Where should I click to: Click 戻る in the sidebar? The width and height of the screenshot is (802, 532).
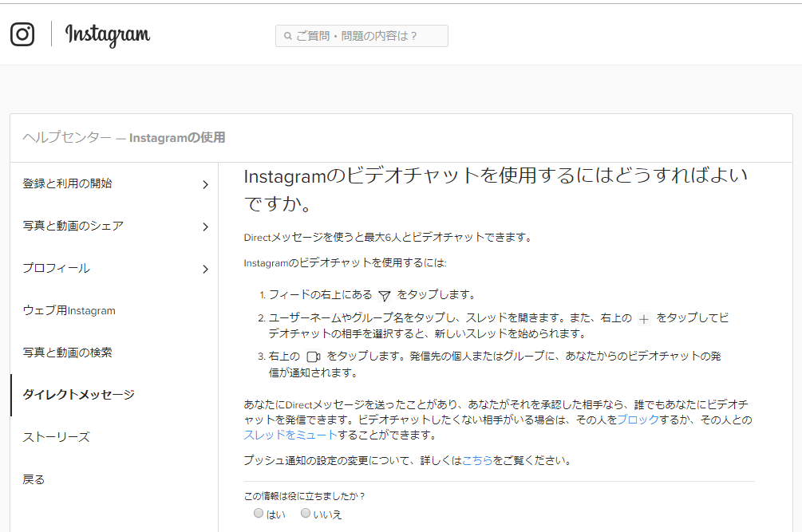pos(34,480)
